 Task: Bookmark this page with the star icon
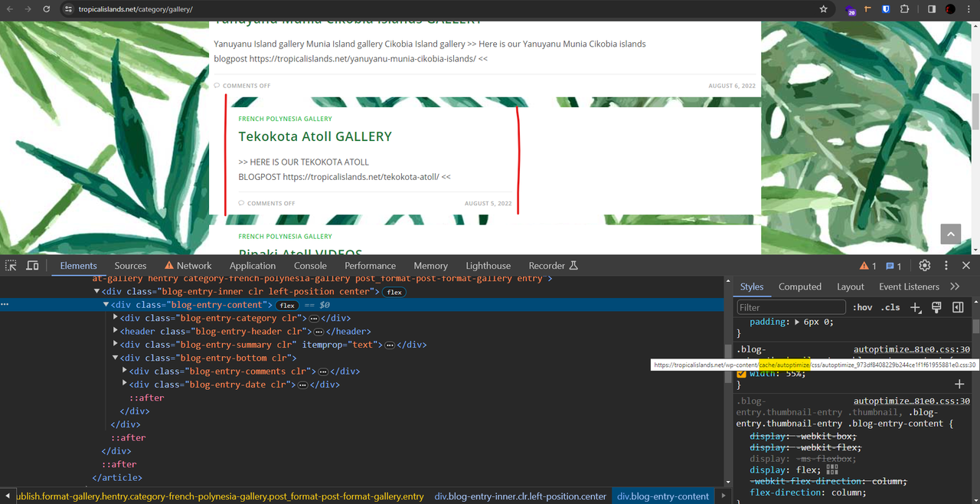click(824, 9)
